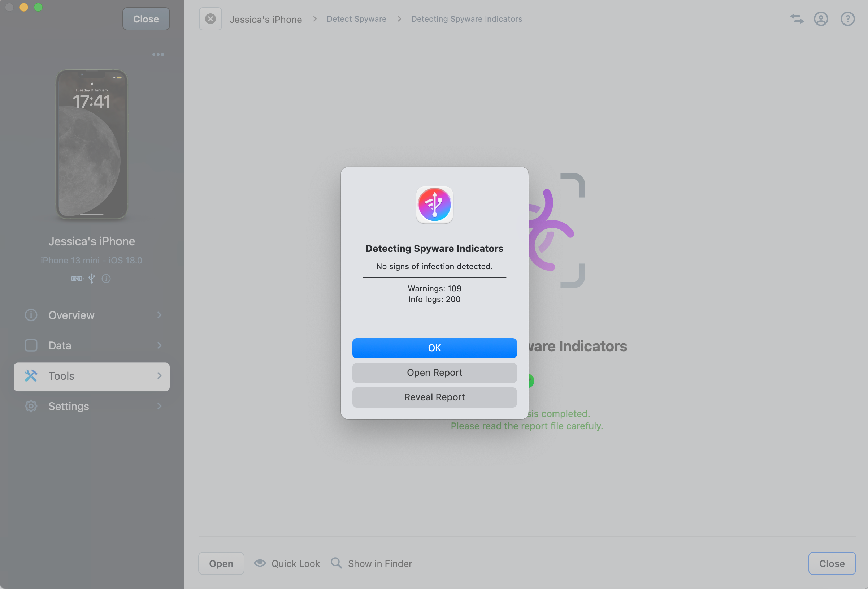
Task: Click the green macOS zoom window button
Action: [38, 7]
